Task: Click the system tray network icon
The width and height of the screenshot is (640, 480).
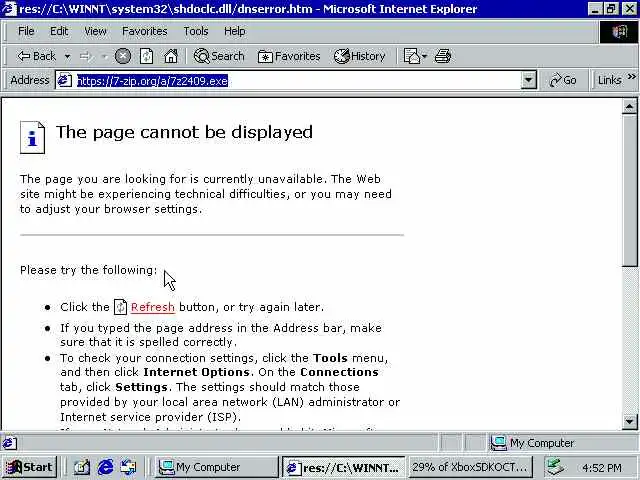Action: coord(556,467)
